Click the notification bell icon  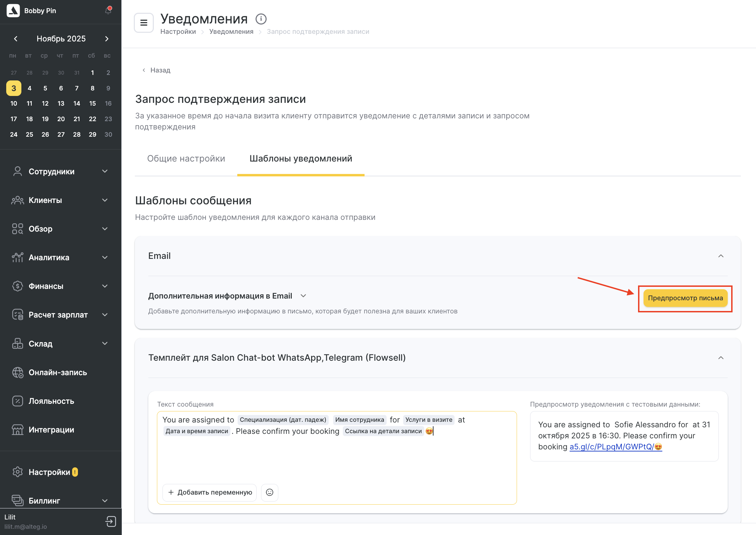pos(108,11)
